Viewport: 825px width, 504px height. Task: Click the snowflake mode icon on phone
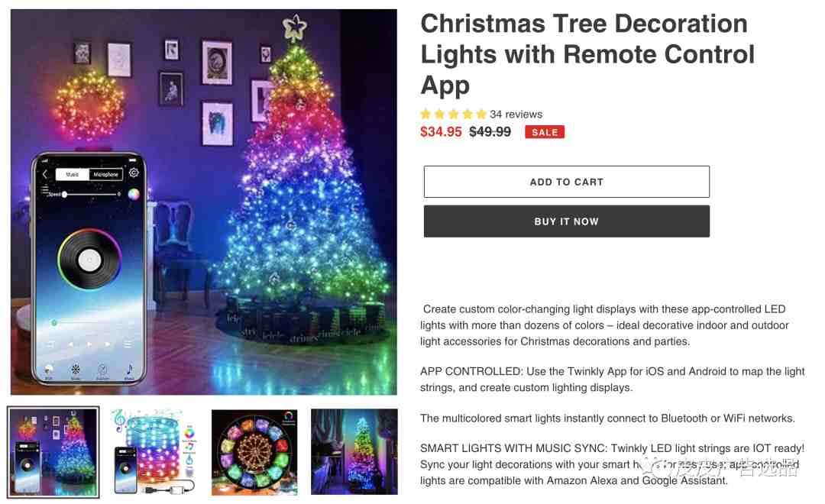point(76,370)
